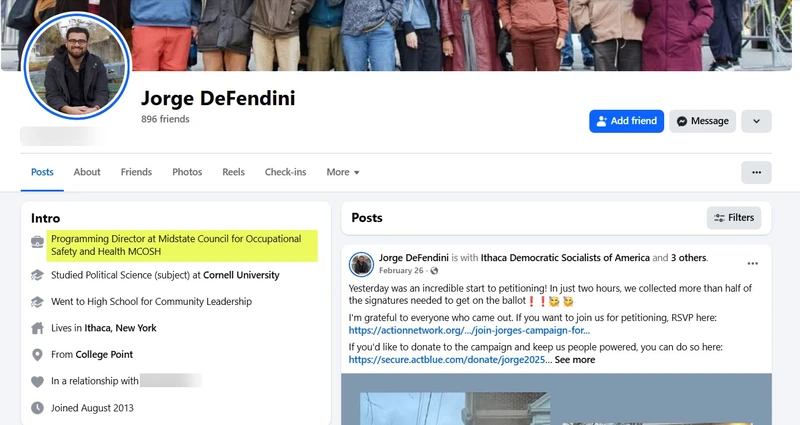
Task: Click the Add friend button
Action: (627, 121)
